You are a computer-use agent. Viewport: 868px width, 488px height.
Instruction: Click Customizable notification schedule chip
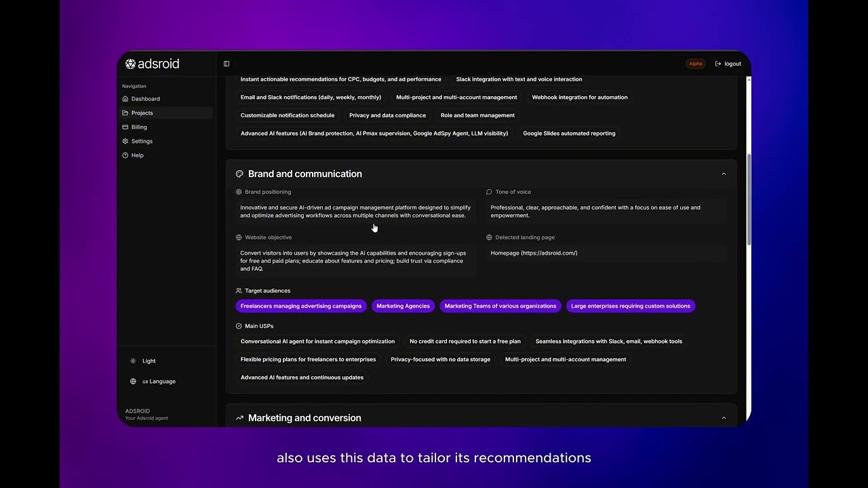click(x=288, y=116)
